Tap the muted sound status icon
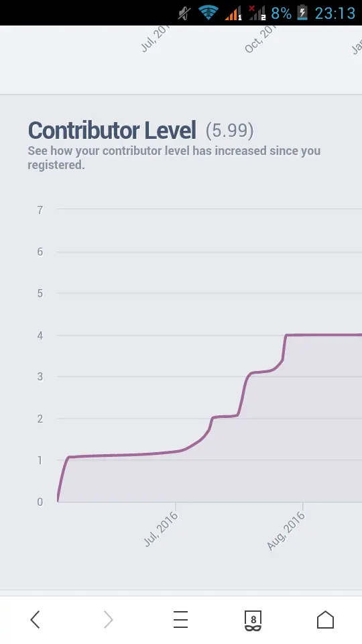The width and height of the screenshot is (362, 644). pyautogui.click(x=184, y=13)
